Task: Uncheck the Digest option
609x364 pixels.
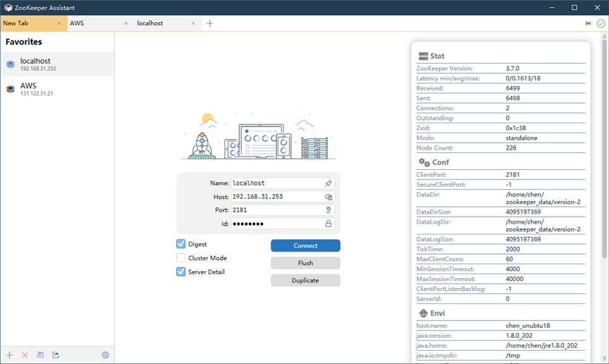Action: (180, 245)
